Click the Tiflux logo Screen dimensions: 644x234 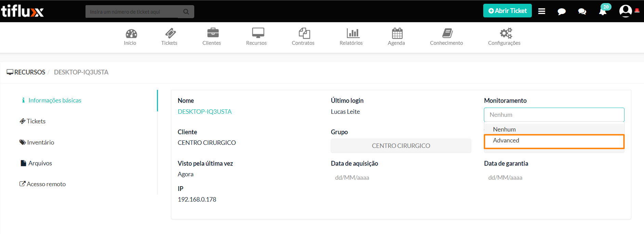(22, 11)
